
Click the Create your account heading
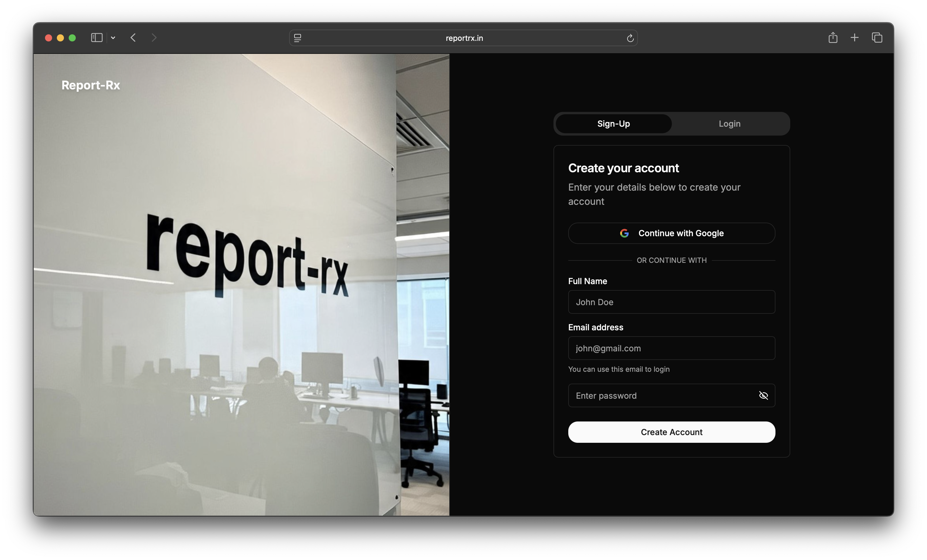623,168
